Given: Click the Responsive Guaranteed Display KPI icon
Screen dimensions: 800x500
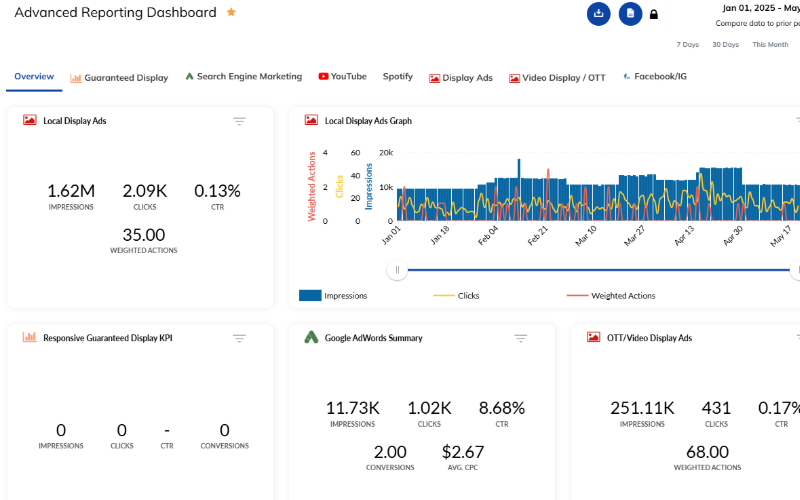Looking at the screenshot, I should point(30,338).
